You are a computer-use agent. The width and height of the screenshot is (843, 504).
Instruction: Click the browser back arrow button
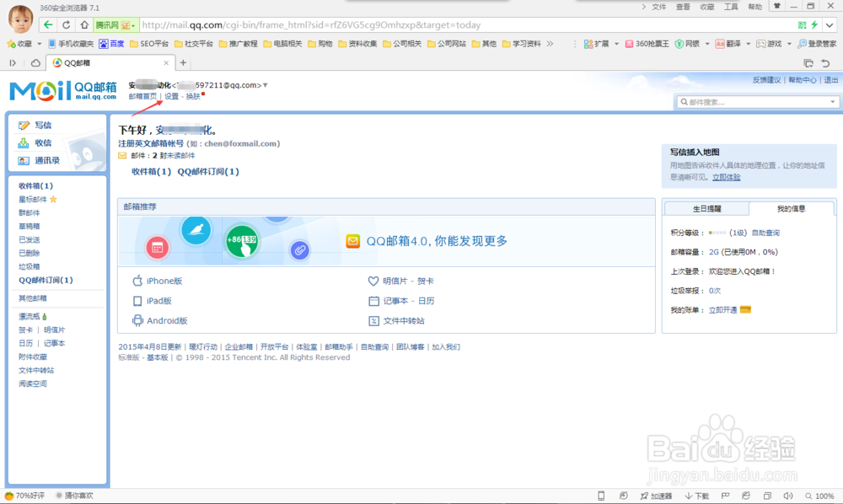48,24
